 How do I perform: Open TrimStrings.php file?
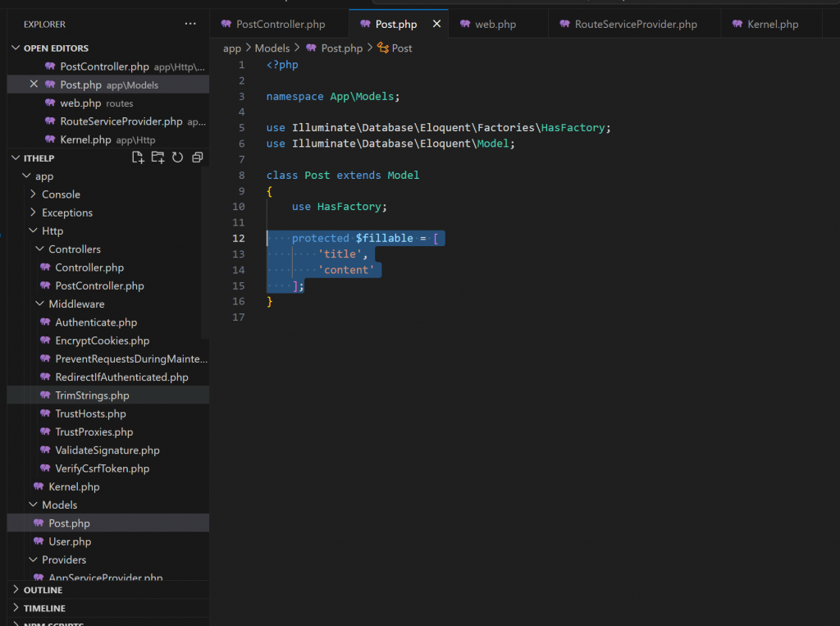click(x=108, y=395)
